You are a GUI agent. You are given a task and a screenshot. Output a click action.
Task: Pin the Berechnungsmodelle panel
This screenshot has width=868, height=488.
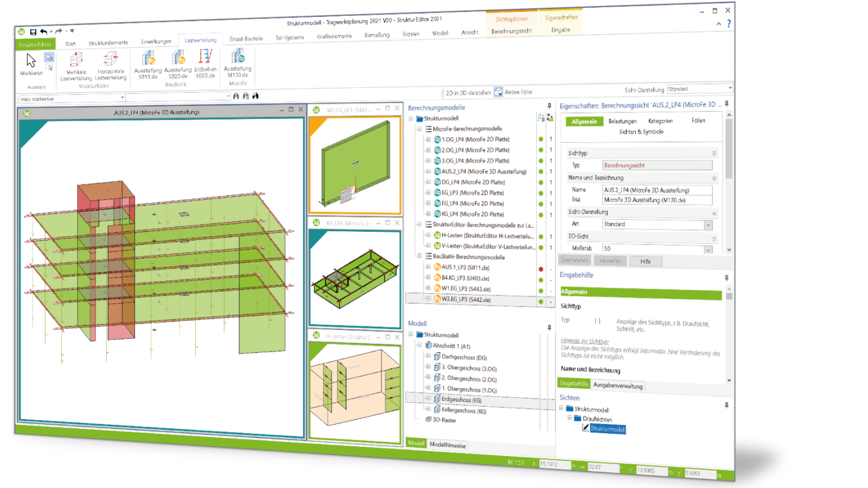click(x=549, y=106)
